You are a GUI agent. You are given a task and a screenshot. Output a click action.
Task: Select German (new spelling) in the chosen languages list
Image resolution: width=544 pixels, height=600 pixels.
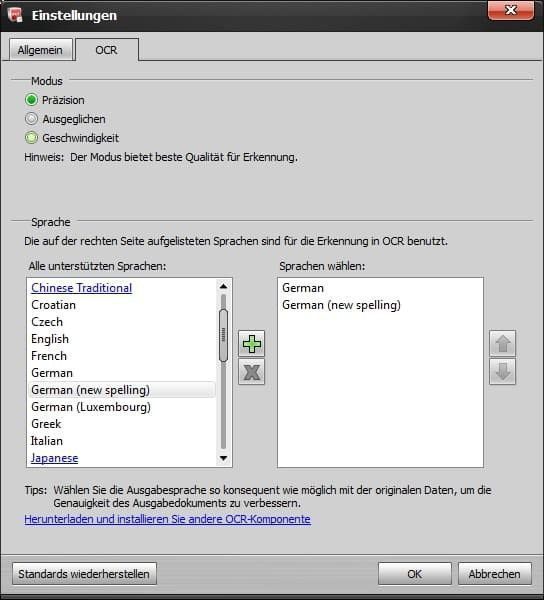coord(341,305)
